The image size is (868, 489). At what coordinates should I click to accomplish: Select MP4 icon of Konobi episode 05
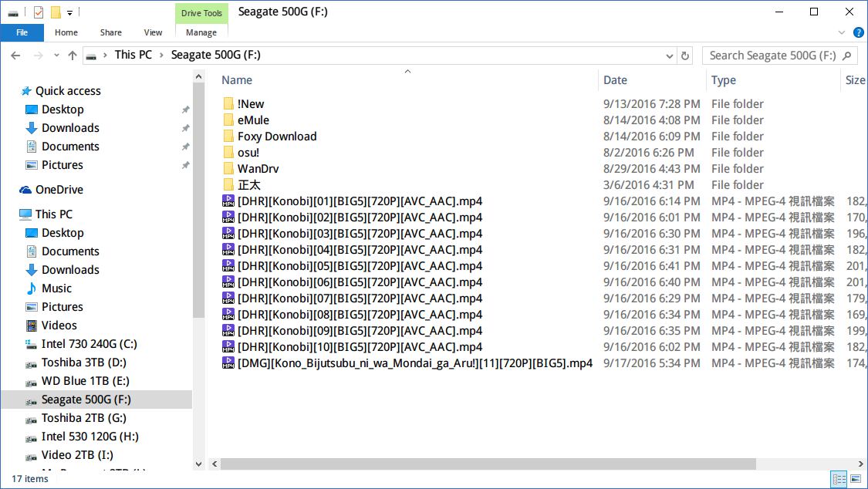(228, 266)
